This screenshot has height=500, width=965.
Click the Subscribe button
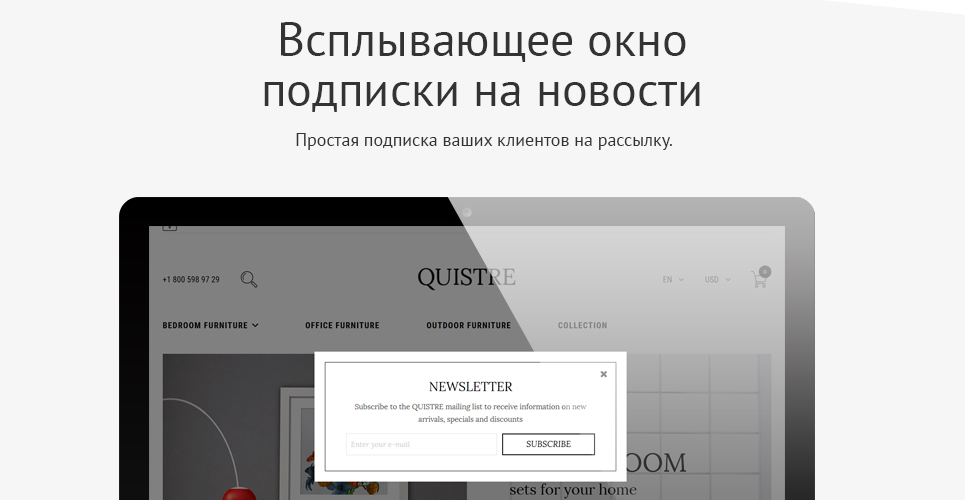pos(548,444)
